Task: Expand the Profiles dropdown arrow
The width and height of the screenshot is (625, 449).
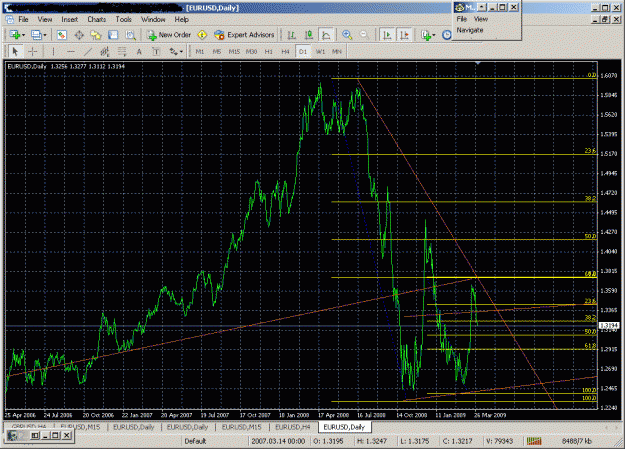Action: click(x=45, y=35)
